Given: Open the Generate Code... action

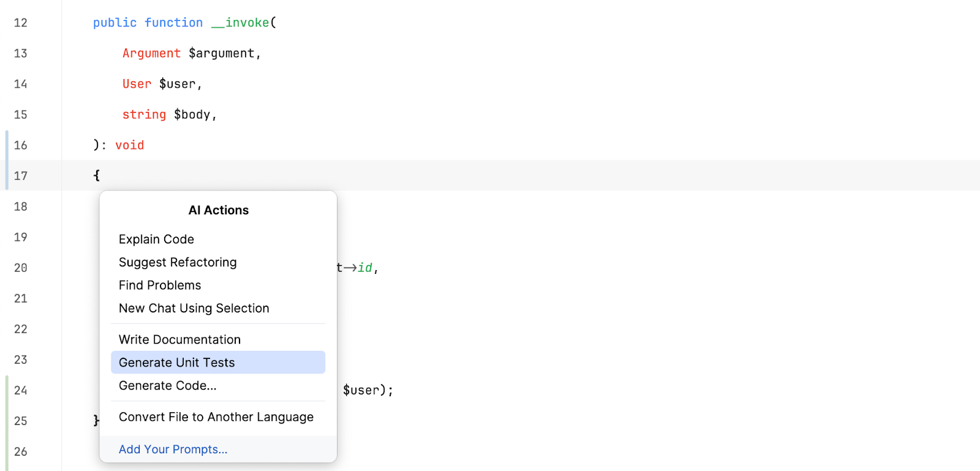Looking at the screenshot, I should (167, 386).
